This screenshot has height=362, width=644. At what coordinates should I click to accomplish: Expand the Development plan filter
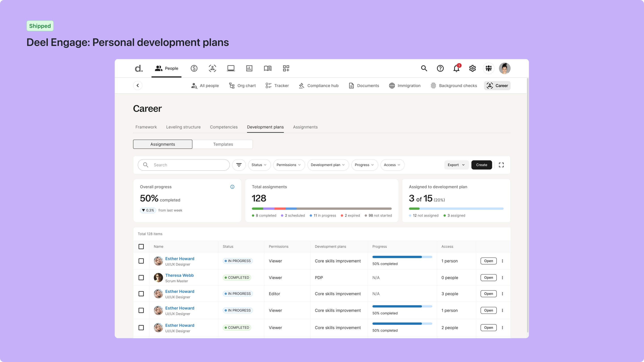click(x=328, y=165)
